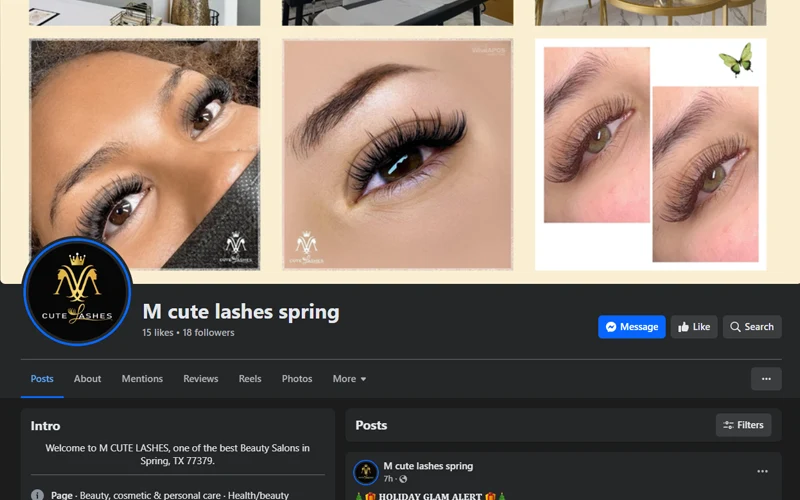Open the post's three-dot options menu
The height and width of the screenshot is (500, 800).
coord(762,471)
